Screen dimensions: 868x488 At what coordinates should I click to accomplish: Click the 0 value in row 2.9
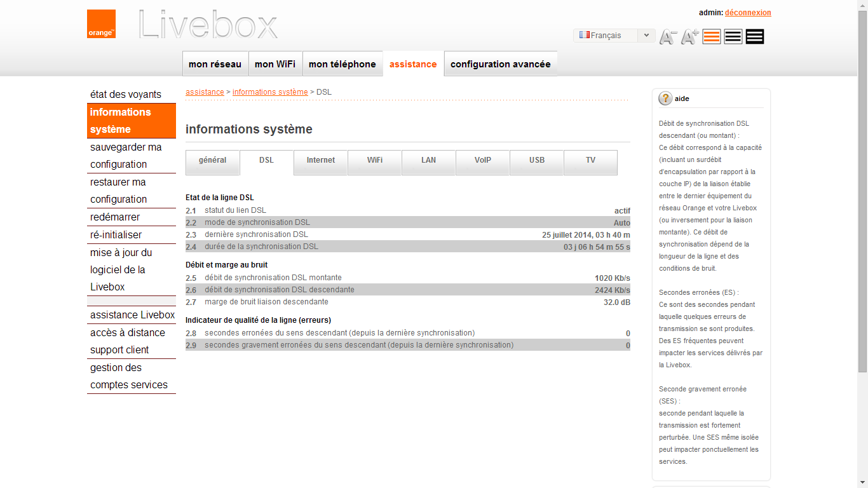[628, 345]
